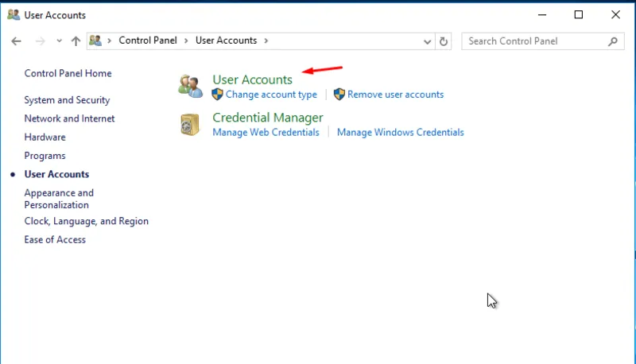This screenshot has height=364, width=636.
Task: Open Manage Windows Credentials
Action: point(400,133)
